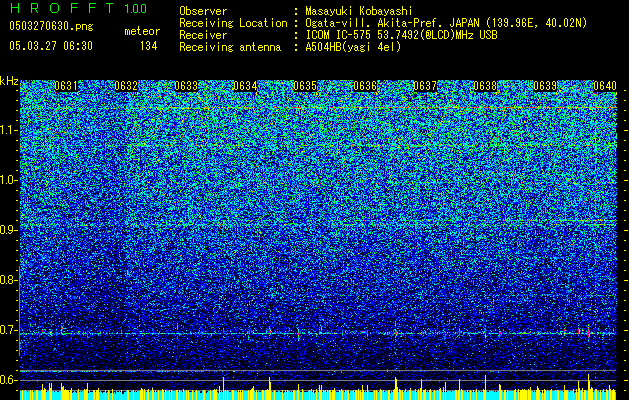Click the 0636 time marker
Viewport: 629px width, 400px height.
(x=365, y=86)
